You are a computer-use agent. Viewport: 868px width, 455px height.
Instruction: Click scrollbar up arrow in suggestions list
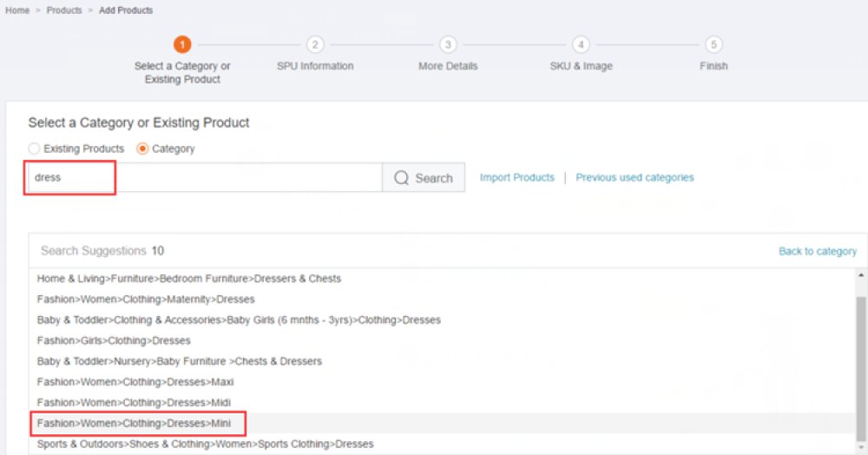pos(861,275)
